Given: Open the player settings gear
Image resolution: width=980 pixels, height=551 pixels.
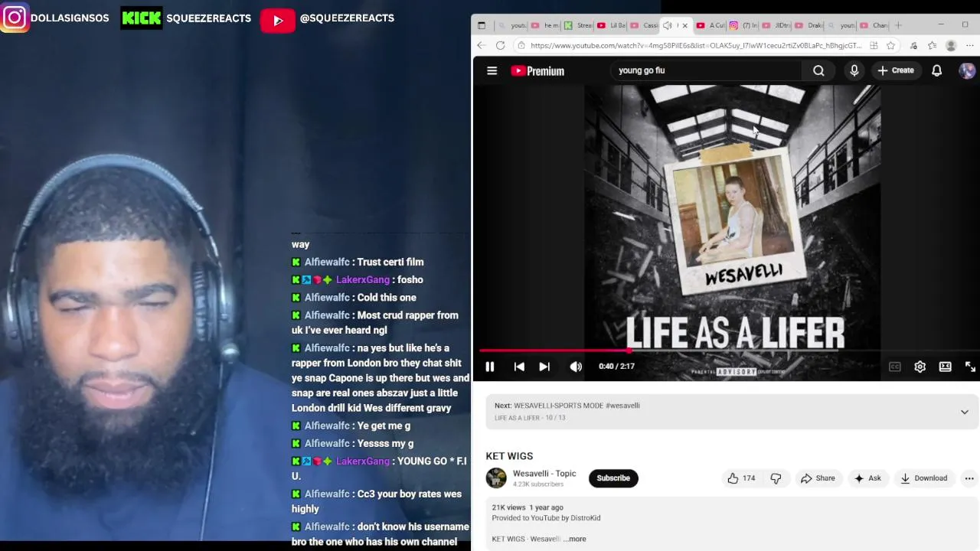Looking at the screenshot, I should coord(920,367).
